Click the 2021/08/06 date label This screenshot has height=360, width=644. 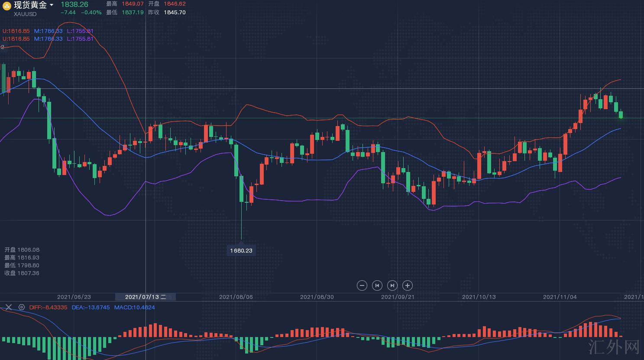(236, 297)
